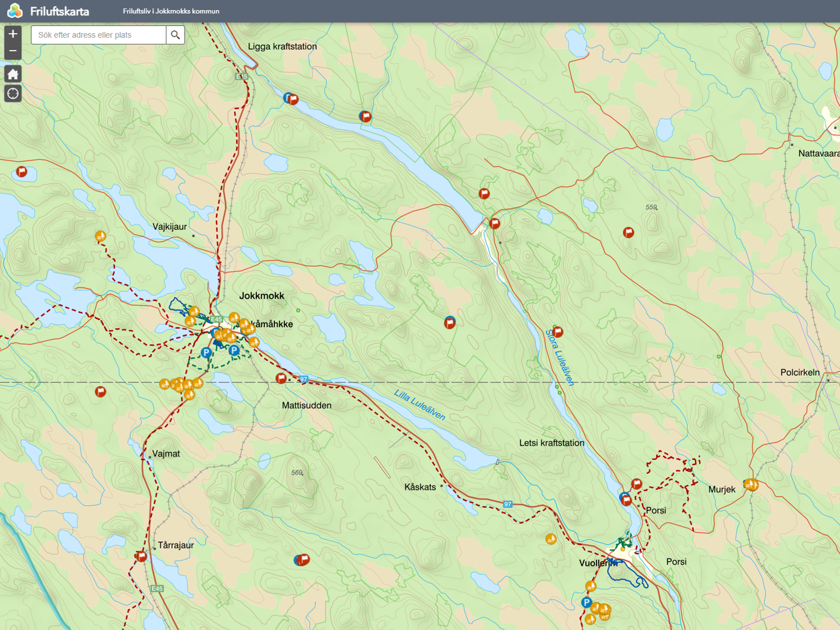Click red flag by Stora Luleälven label
The height and width of the screenshot is (630, 840).
coord(558,332)
